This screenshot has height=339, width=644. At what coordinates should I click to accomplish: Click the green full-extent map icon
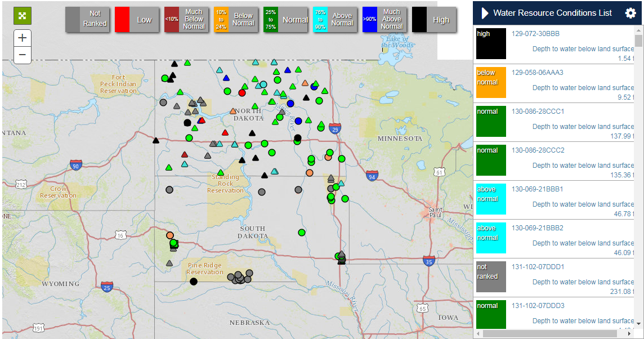point(22,16)
